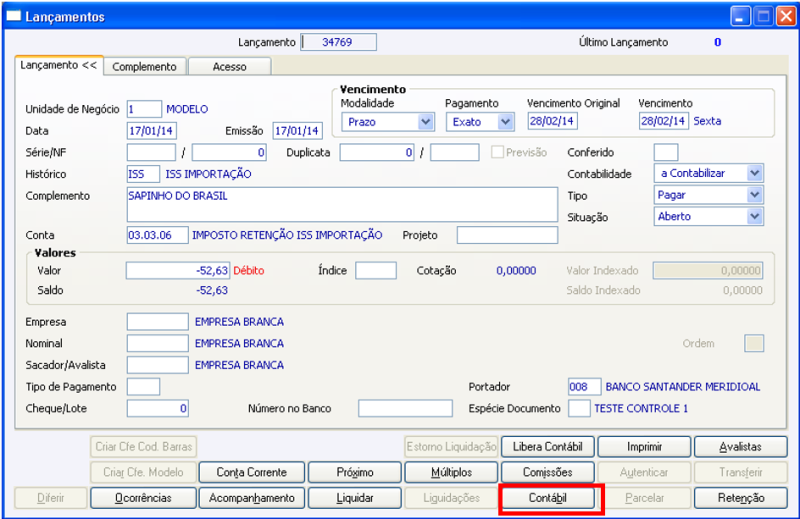
Task: Minimize the Lançamentos window
Action: click(740, 16)
